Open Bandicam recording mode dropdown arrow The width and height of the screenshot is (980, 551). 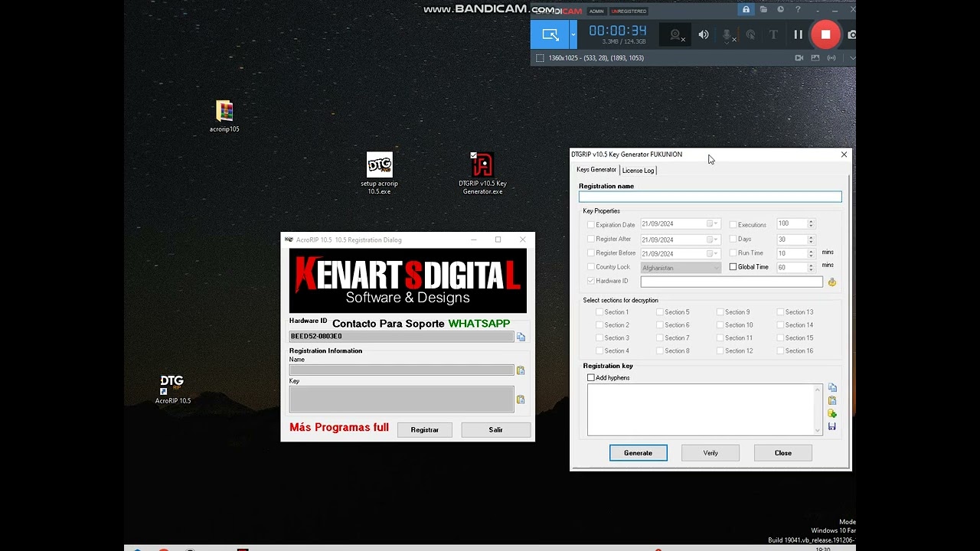[573, 34]
